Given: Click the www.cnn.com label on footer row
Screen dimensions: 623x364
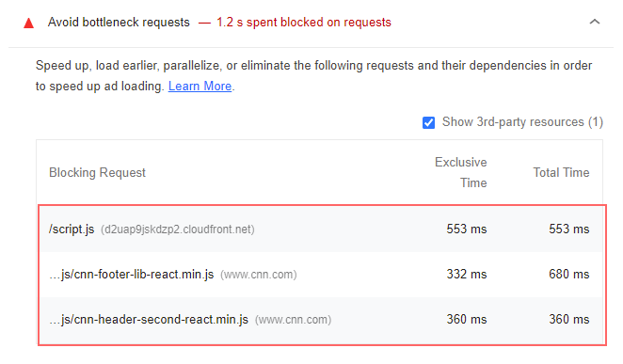Looking at the screenshot, I should click(x=259, y=275).
